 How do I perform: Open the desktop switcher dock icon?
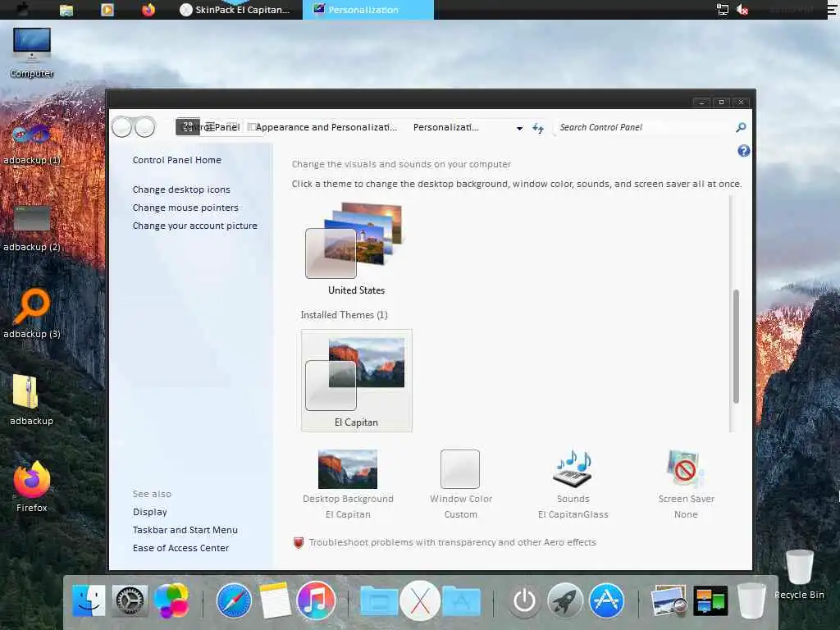pos(710,600)
